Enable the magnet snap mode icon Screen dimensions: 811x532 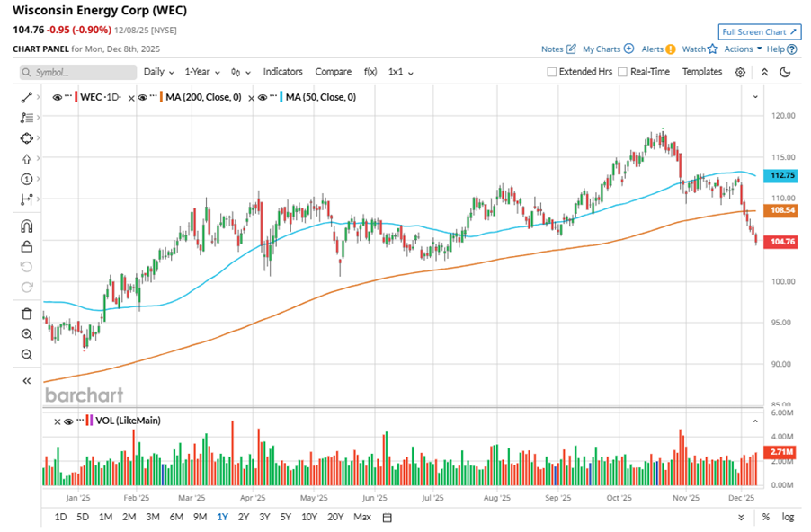point(26,226)
